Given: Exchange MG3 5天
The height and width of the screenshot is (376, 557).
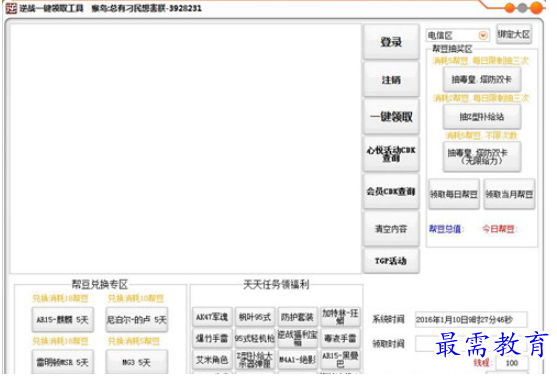Looking at the screenshot, I should [x=137, y=362].
